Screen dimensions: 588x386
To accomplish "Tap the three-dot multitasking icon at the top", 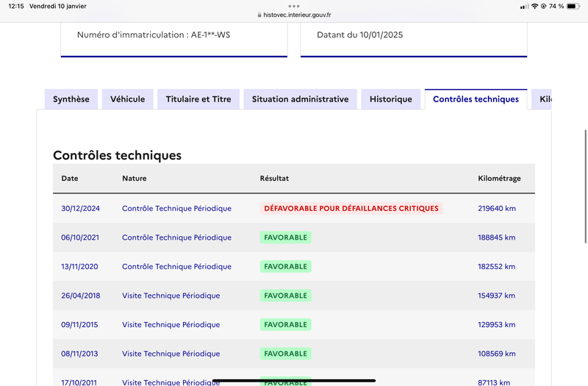I will pos(294,6).
